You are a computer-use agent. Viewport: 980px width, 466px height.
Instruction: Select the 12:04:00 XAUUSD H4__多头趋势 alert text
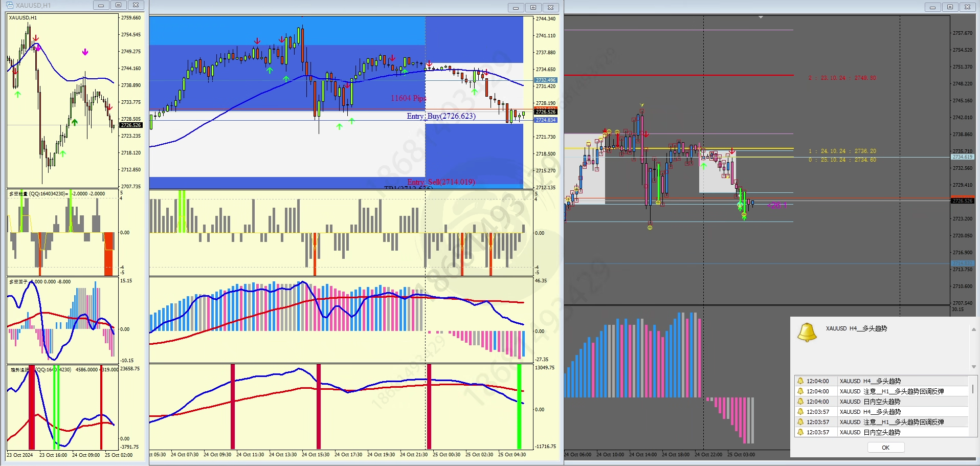[x=870, y=381]
